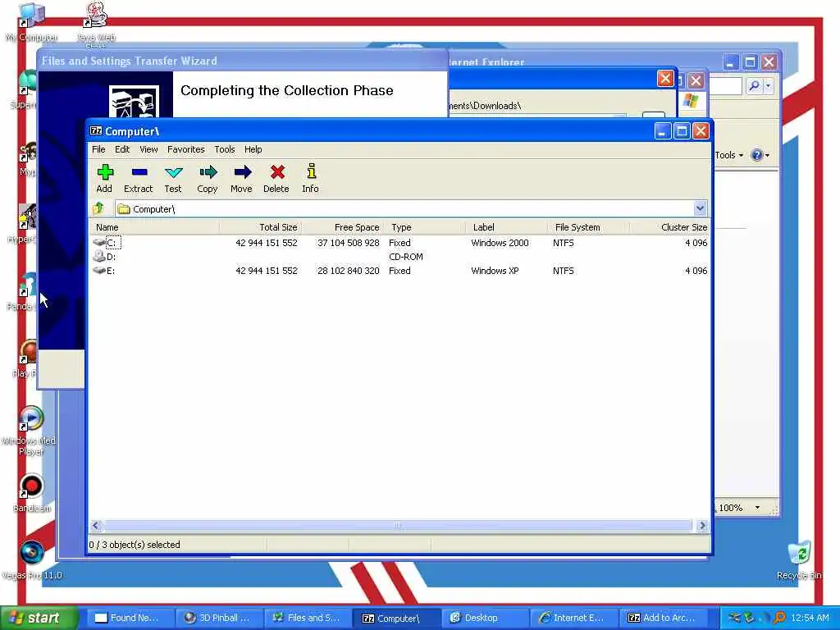Sort by the Free Space column header

tap(342, 227)
